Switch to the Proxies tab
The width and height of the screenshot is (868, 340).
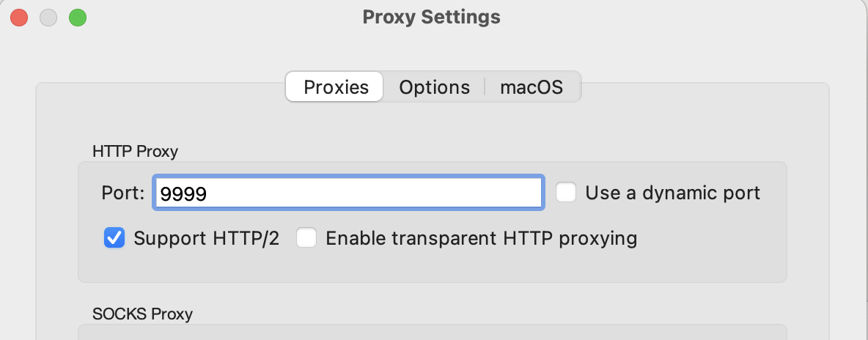pyautogui.click(x=336, y=87)
